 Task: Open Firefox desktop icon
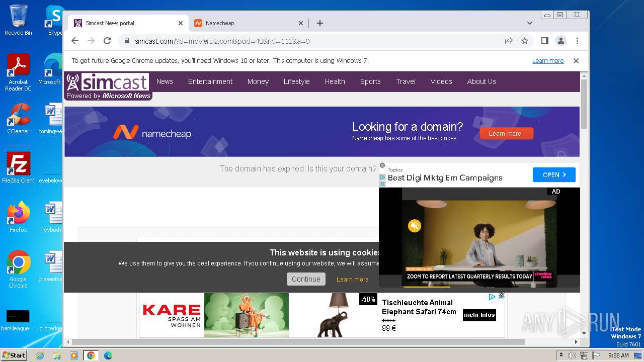point(18,217)
